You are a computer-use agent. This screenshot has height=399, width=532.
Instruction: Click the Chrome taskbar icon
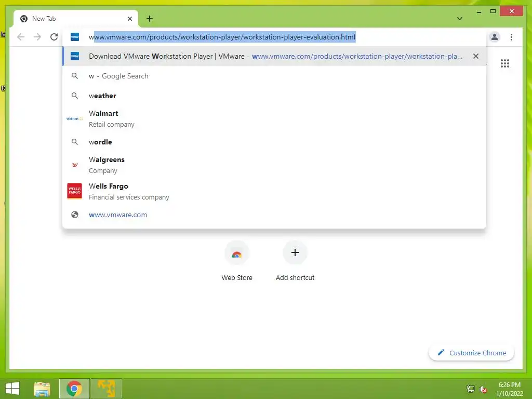click(x=74, y=389)
